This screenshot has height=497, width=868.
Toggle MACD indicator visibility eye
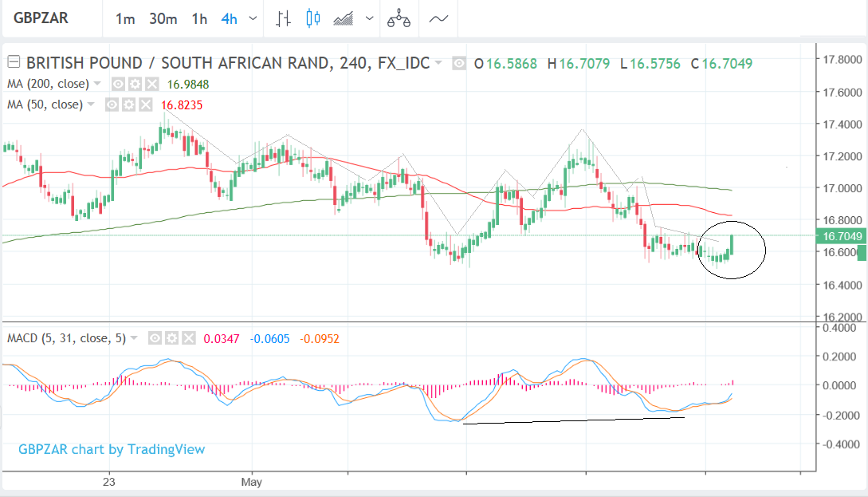[155, 338]
